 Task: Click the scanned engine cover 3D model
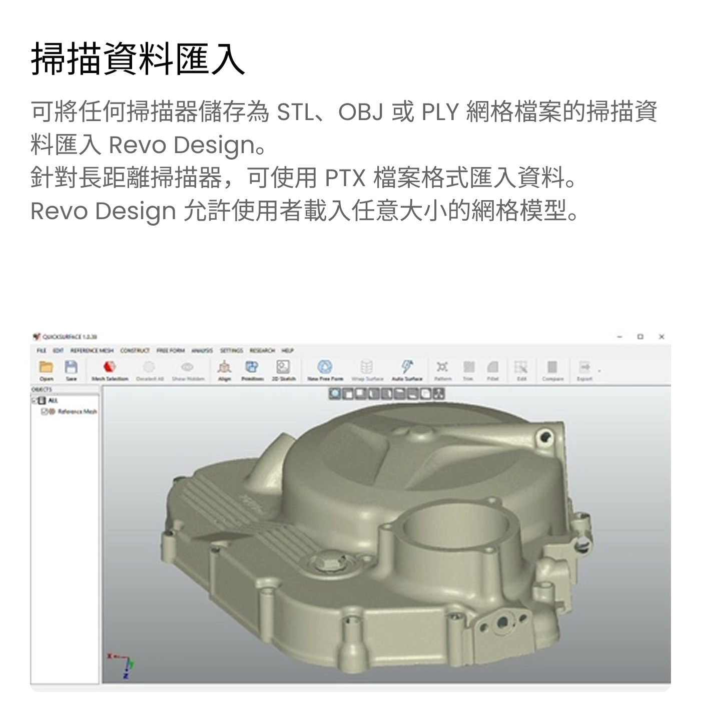point(378,538)
